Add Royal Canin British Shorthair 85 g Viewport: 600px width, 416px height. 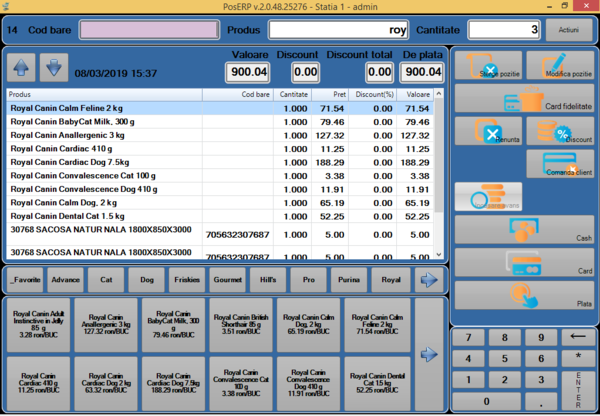[241, 320]
